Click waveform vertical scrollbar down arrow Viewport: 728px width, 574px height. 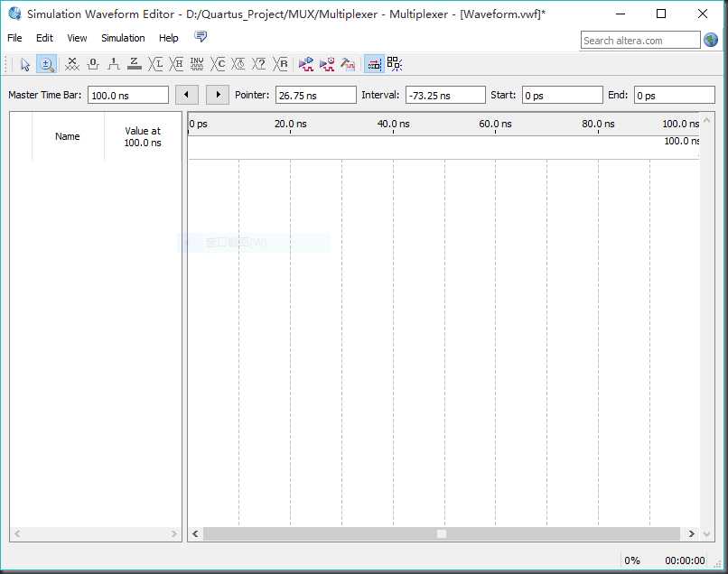[706, 534]
